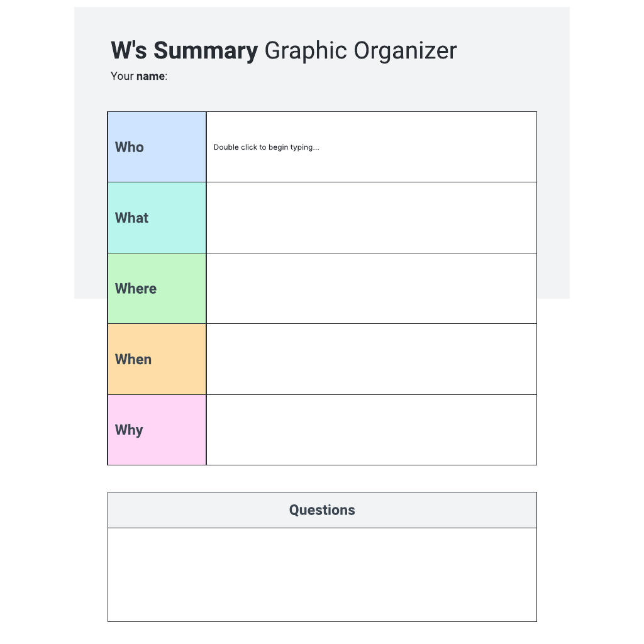
Task: Click the 'Where' word in the table
Action: click(x=136, y=288)
